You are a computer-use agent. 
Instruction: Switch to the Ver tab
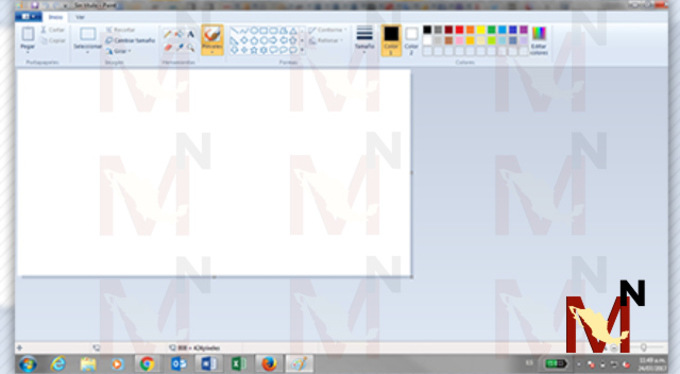pos(80,17)
